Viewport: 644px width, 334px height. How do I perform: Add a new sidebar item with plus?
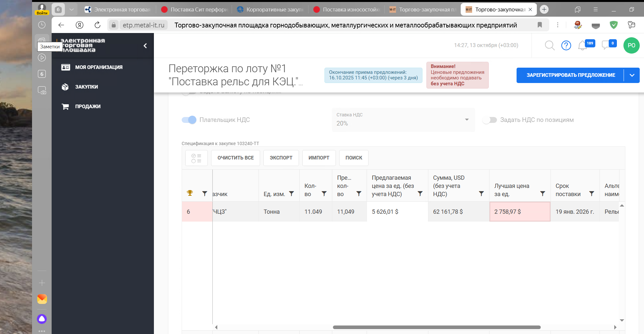click(42, 283)
